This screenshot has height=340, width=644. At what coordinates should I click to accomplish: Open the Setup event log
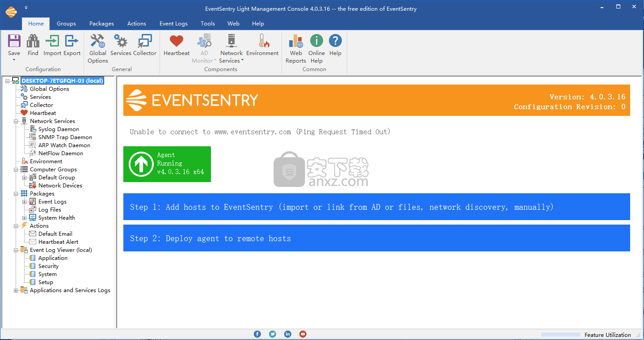[46, 282]
